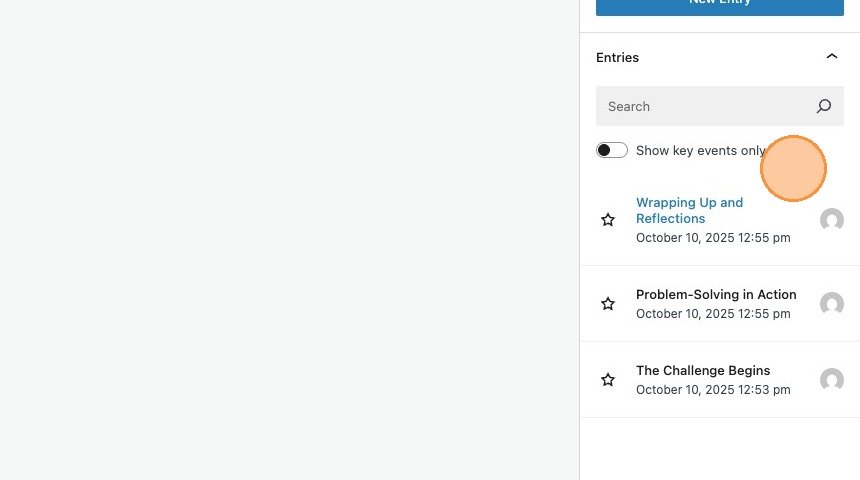Click the 12:53 pm entry timestamp
Image resolution: width=860 pixels, height=480 pixels.
[713, 390]
